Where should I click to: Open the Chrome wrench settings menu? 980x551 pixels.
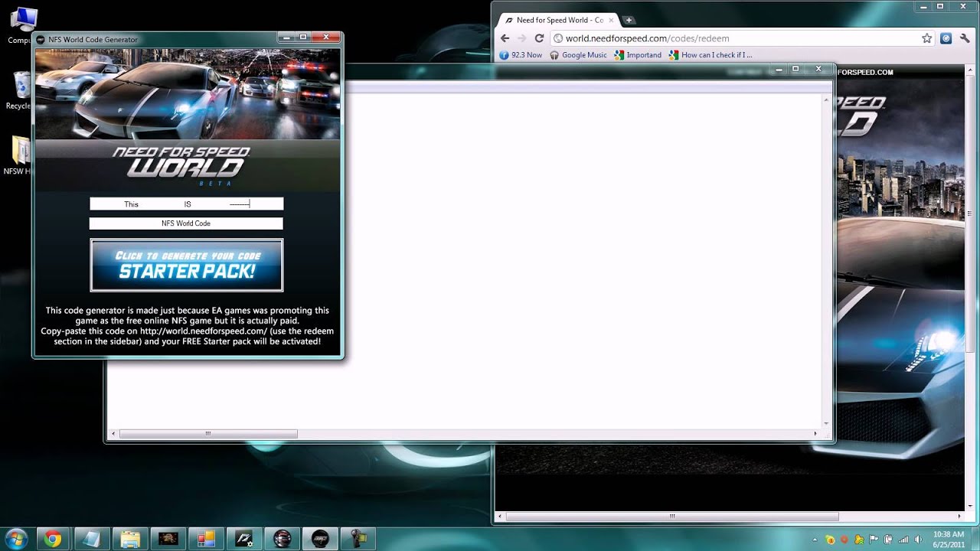click(964, 38)
